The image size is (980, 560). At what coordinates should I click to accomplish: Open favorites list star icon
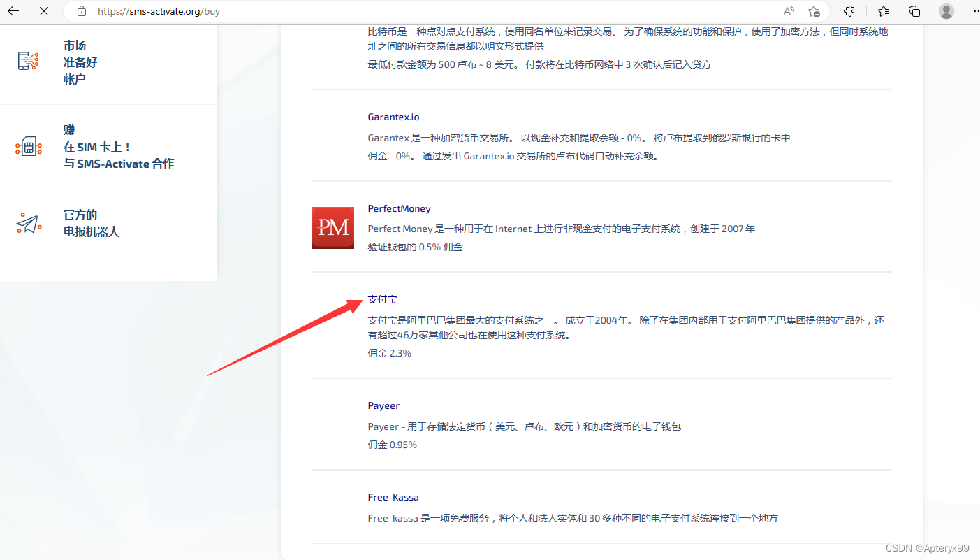(x=884, y=11)
